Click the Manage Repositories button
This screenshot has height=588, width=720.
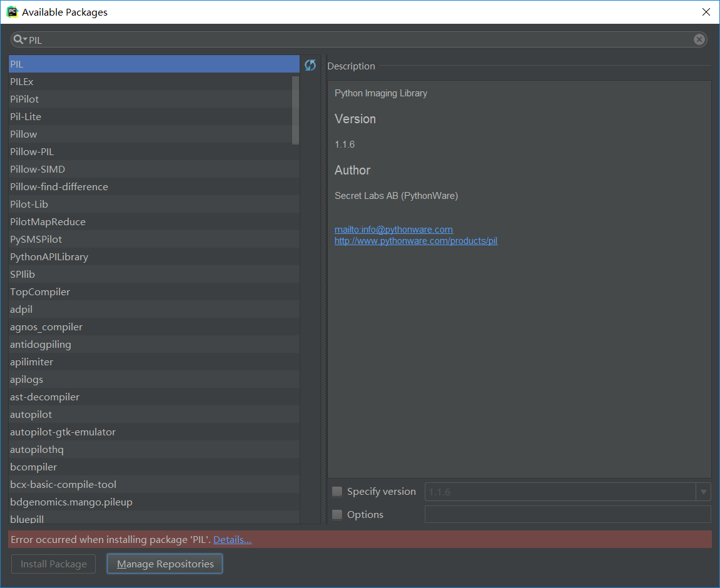[x=165, y=564]
